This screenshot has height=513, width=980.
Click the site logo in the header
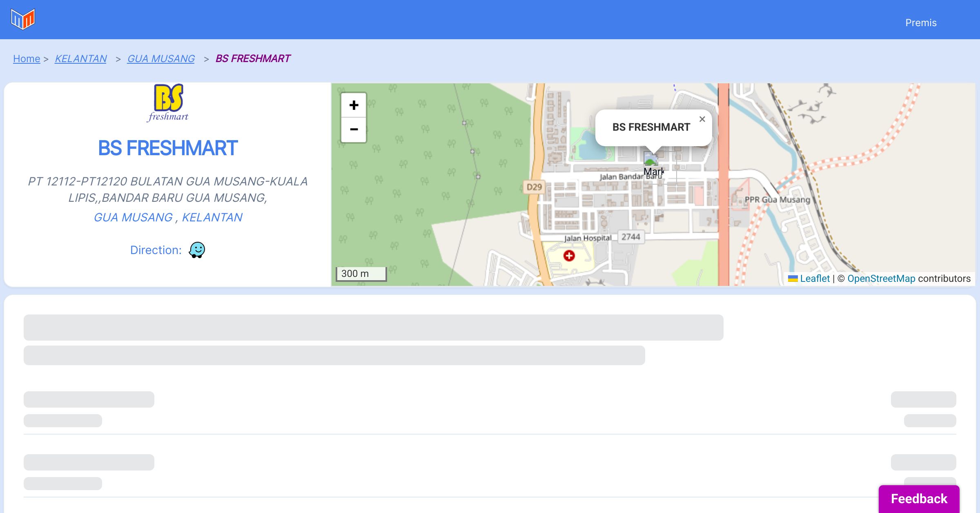[23, 19]
